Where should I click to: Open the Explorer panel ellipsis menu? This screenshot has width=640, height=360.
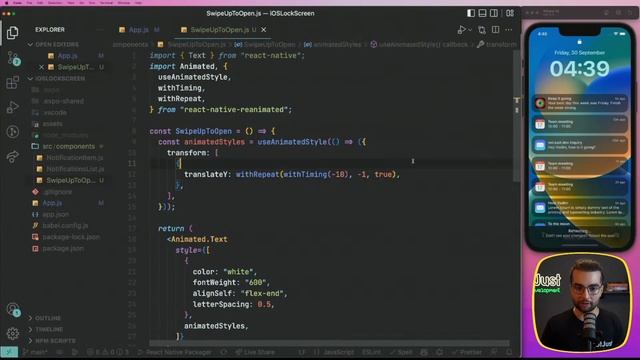click(100, 30)
